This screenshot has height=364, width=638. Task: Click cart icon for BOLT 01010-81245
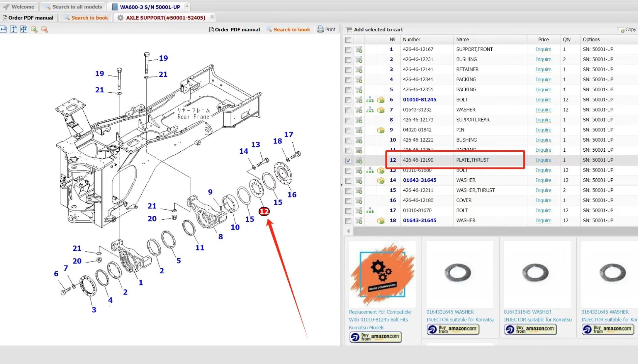(359, 100)
